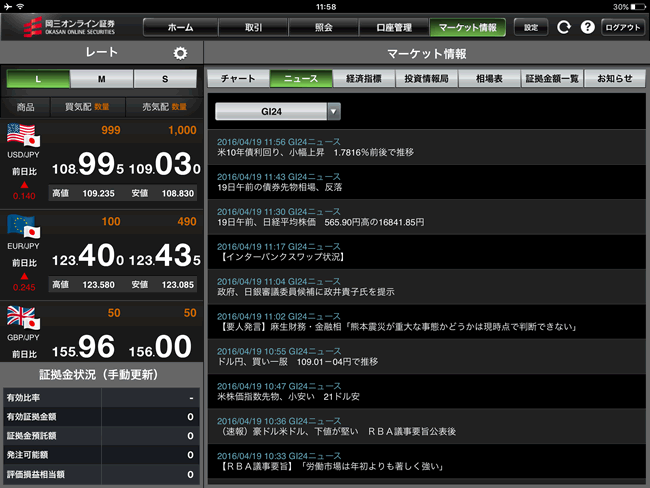Image resolution: width=650 pixels, height=488 pixels.
Task: Open the 照会 menu
Action: coord(323,27)
